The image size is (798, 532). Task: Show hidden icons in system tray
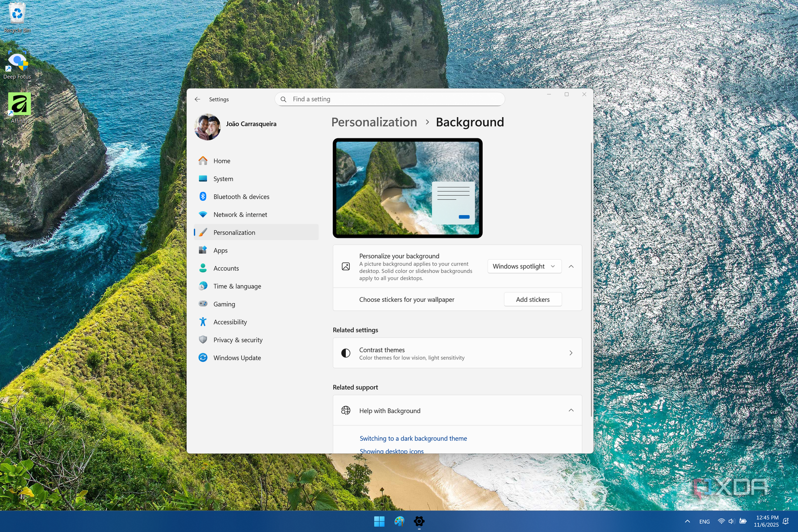point(687,521)
